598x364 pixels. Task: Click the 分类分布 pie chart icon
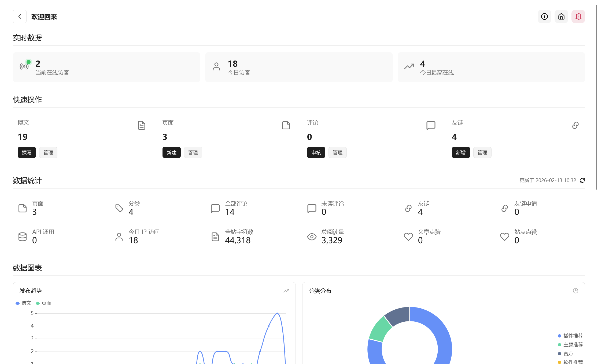pyautogui.click(x=575, y=291)
